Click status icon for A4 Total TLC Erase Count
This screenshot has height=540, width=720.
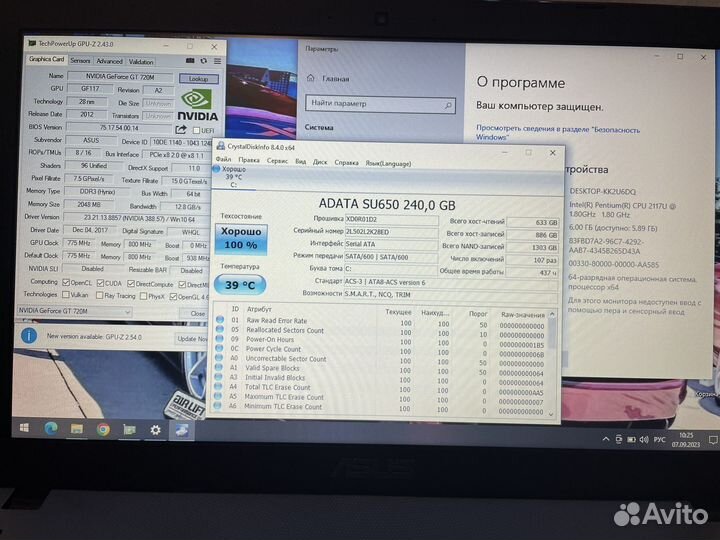218,386
